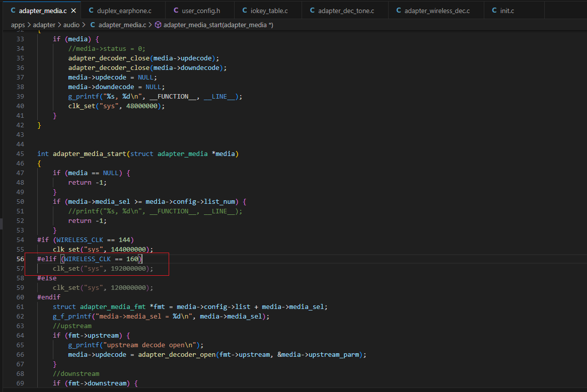Image resolution: width=587 pixels, height=392 pixels.
Task: Close the adapter_media.c editor tab
Action: coord(74,11)
